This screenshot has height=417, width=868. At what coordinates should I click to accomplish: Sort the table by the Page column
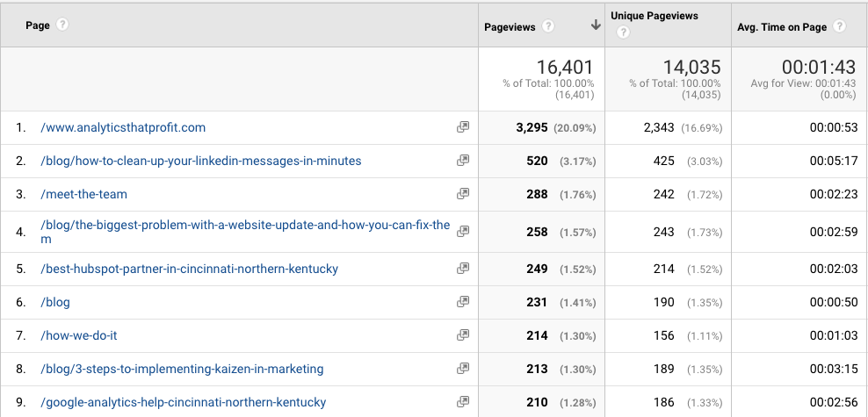coord(38,25)
